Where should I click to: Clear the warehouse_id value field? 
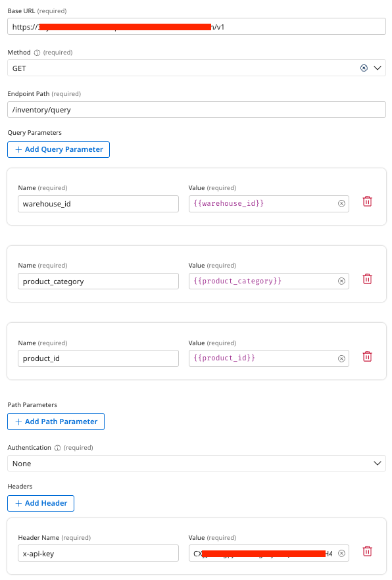click(x=341, y=203)
